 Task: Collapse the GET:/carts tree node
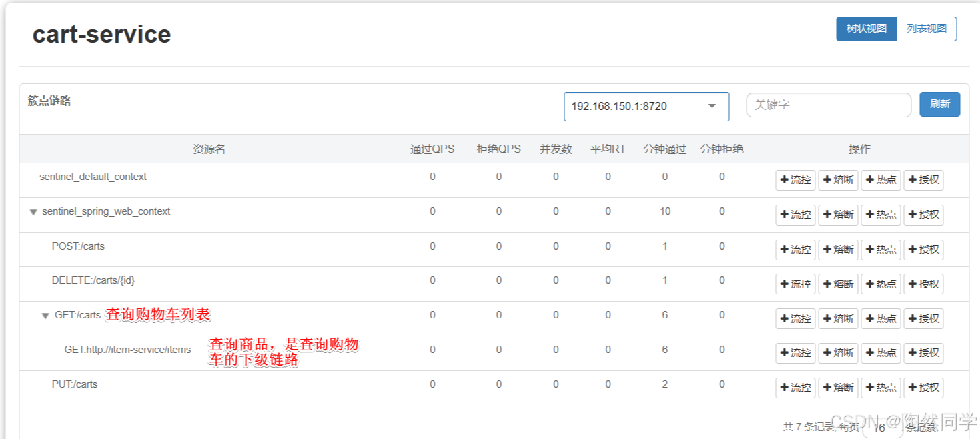pyautogui.click(x=45, y=316)
